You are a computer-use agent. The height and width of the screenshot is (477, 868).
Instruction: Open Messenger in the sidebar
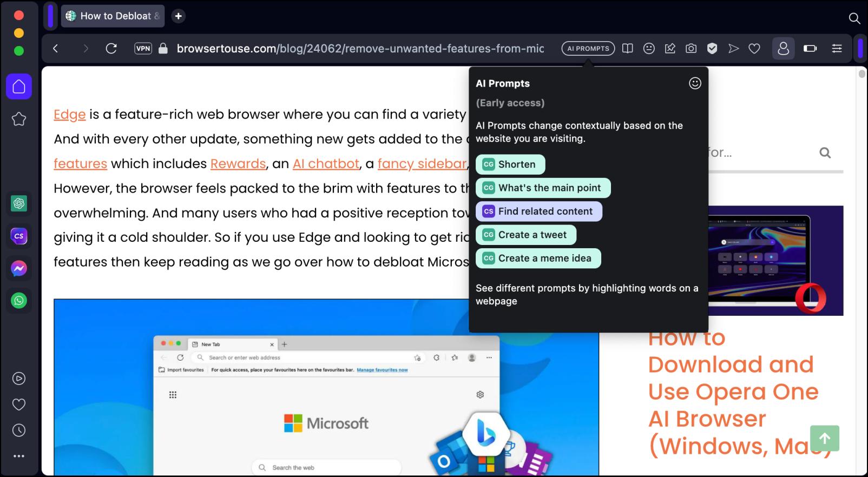19,268
